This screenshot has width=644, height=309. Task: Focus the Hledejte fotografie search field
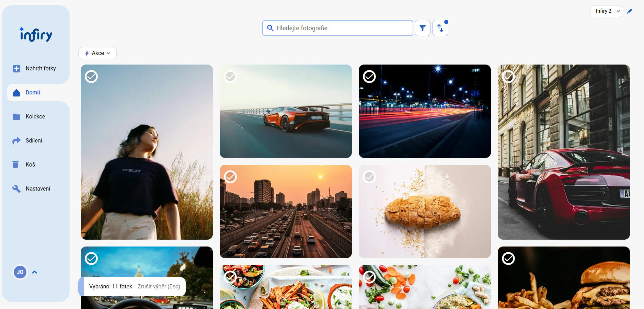coord(343,28)
